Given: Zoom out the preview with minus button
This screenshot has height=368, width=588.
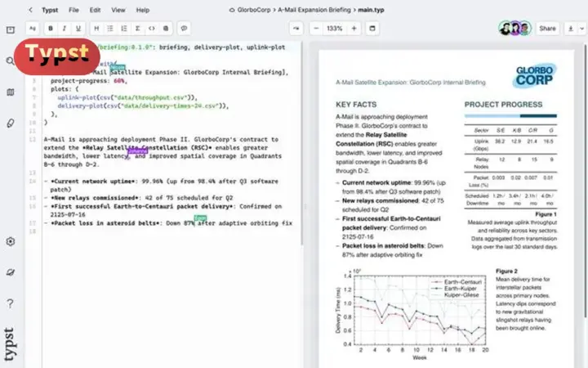Looking at the screenshot, I should click(316, 28).
